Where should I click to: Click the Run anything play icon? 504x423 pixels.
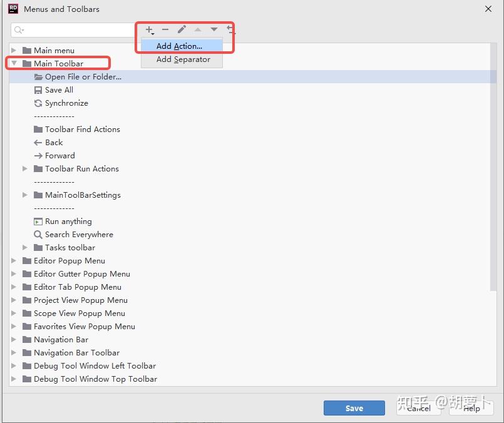coord(38,221)
